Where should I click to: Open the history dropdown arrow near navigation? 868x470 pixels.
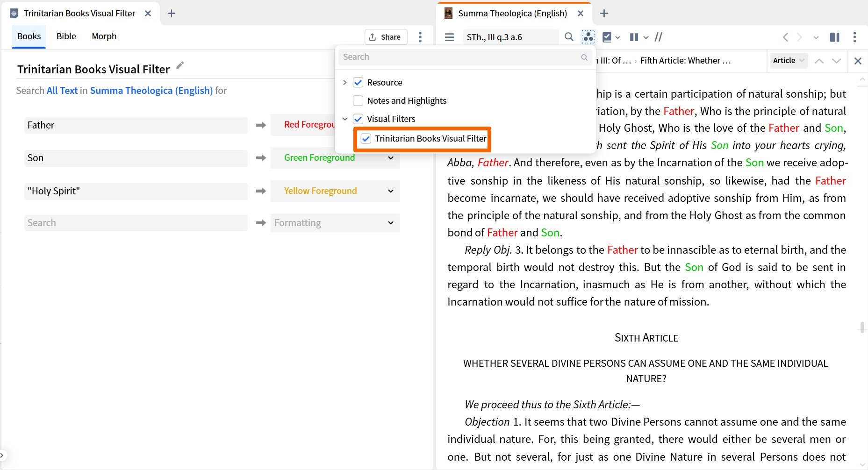(816, 37)
